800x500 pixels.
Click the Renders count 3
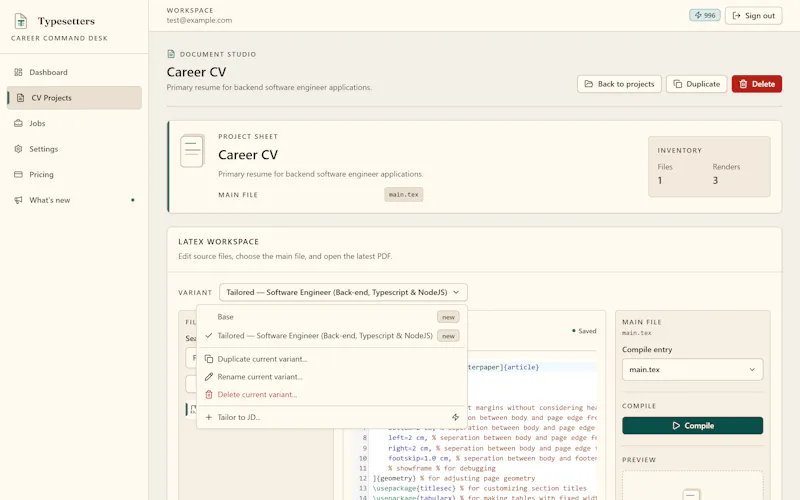click(715, 181)
